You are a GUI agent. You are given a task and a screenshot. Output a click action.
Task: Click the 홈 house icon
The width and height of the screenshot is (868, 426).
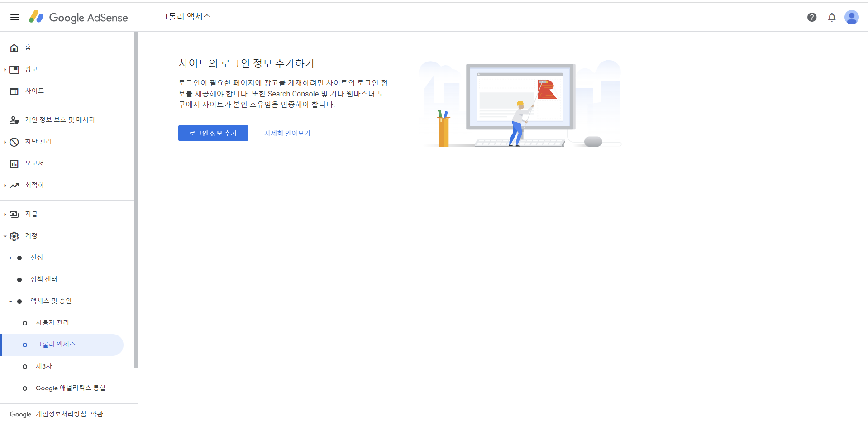14,48
